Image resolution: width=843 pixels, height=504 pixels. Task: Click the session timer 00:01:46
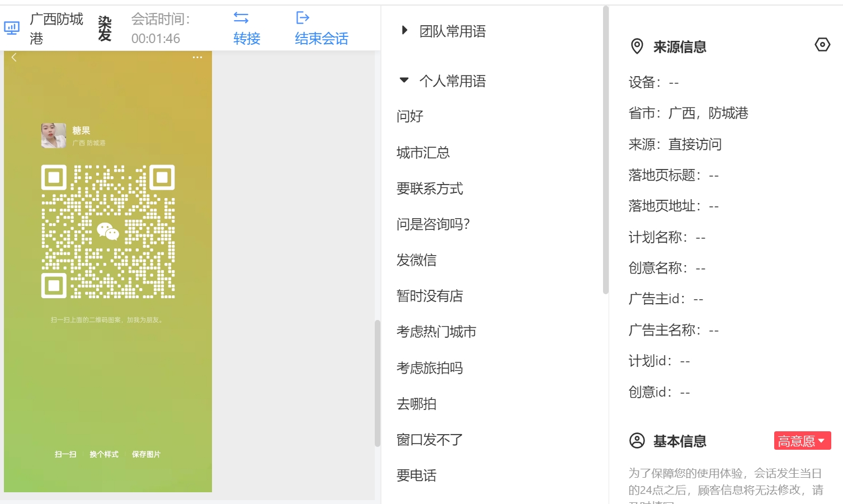point(156,39)
